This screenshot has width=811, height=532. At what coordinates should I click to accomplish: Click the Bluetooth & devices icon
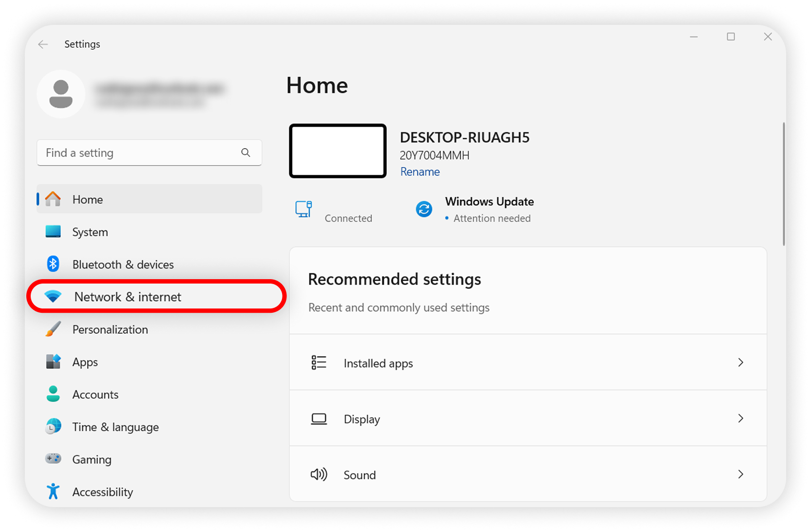click(x=53, y=264)
